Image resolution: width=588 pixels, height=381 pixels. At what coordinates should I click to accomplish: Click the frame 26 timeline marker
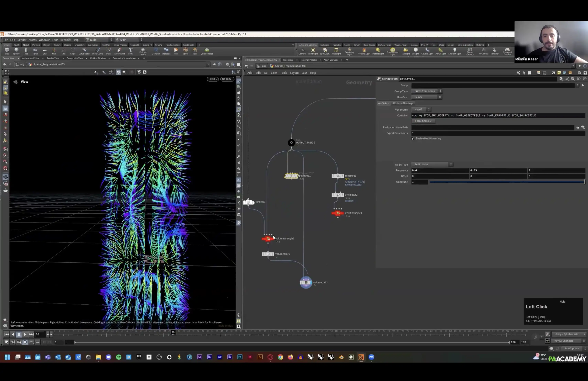[x=173, y=332]
